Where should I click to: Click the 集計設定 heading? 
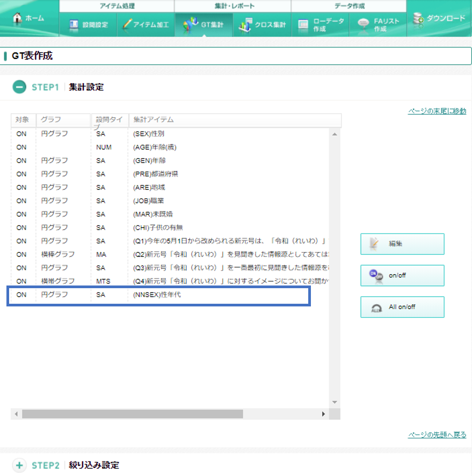coord(86,87)
